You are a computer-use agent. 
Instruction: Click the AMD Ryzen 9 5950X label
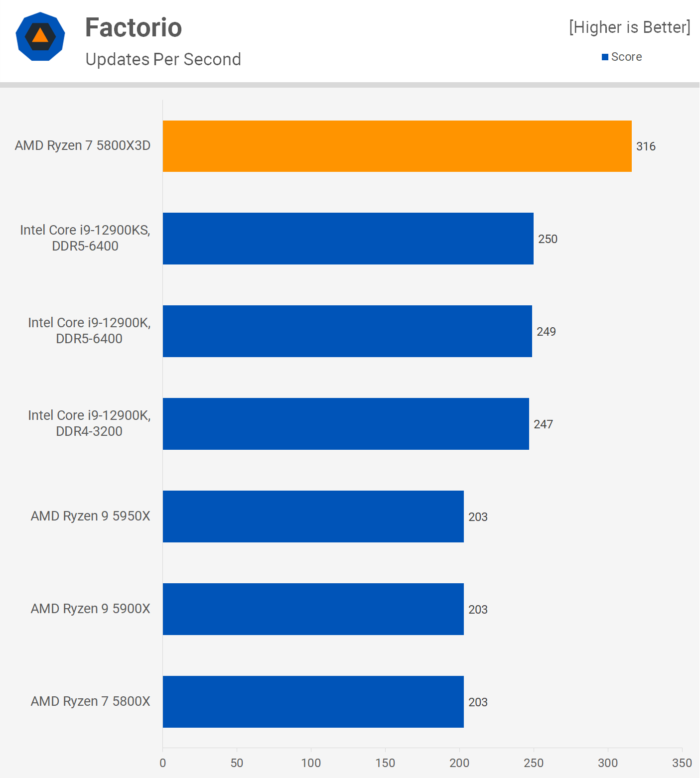(x=91, y=516)
